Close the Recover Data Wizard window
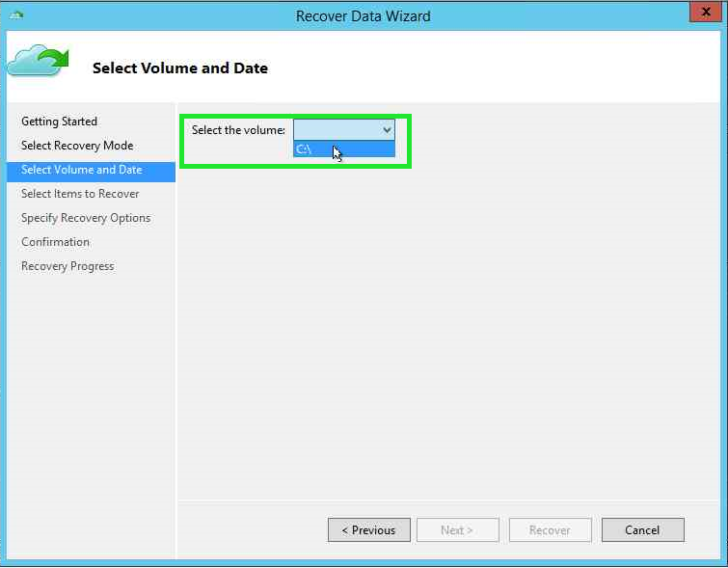This screenshot has width=728, height=568. tap(705, 12)
